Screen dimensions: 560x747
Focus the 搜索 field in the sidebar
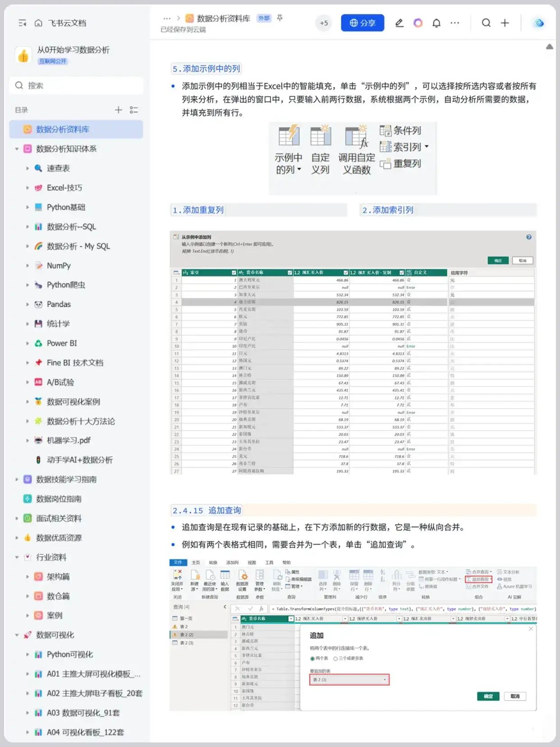[76, 86]
